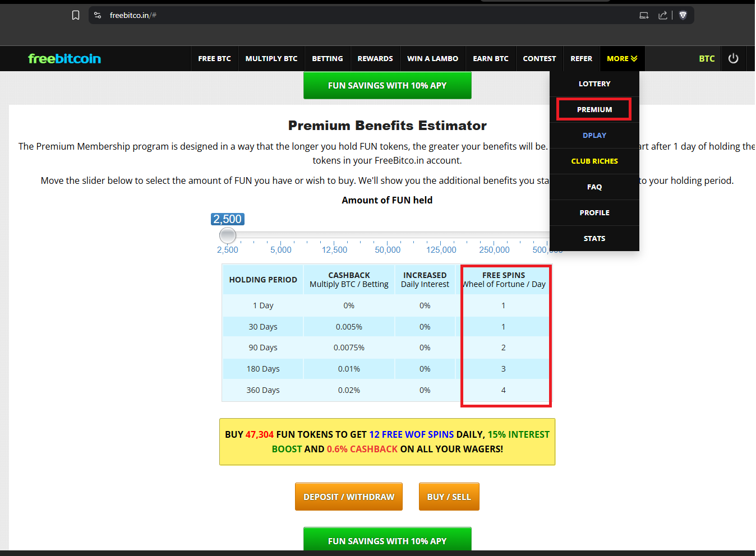756x556 pixels.
Task: Click the yellow BUY 47,304 FUN TOKENS banner
Action: [387, 442]
